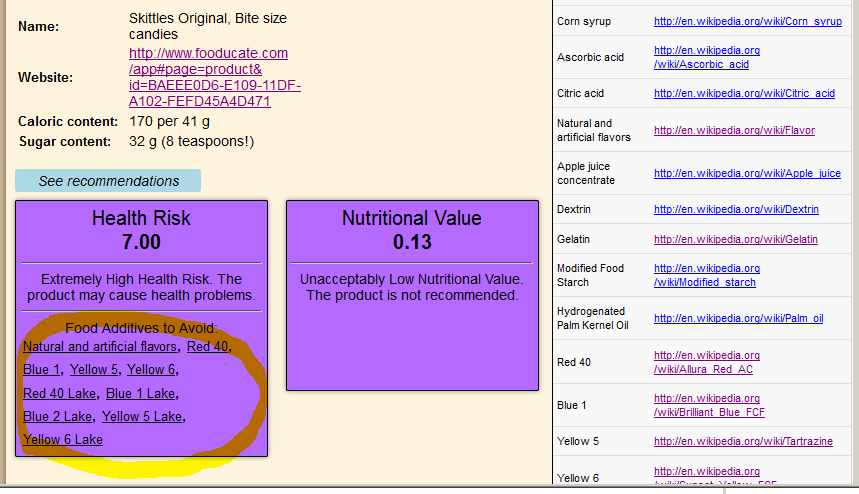Viewport: 859px width, 494px height.
Task: Select the 'Hydrogenated Palm Kernel Oil' ingredient name
Action: [593, 318]
